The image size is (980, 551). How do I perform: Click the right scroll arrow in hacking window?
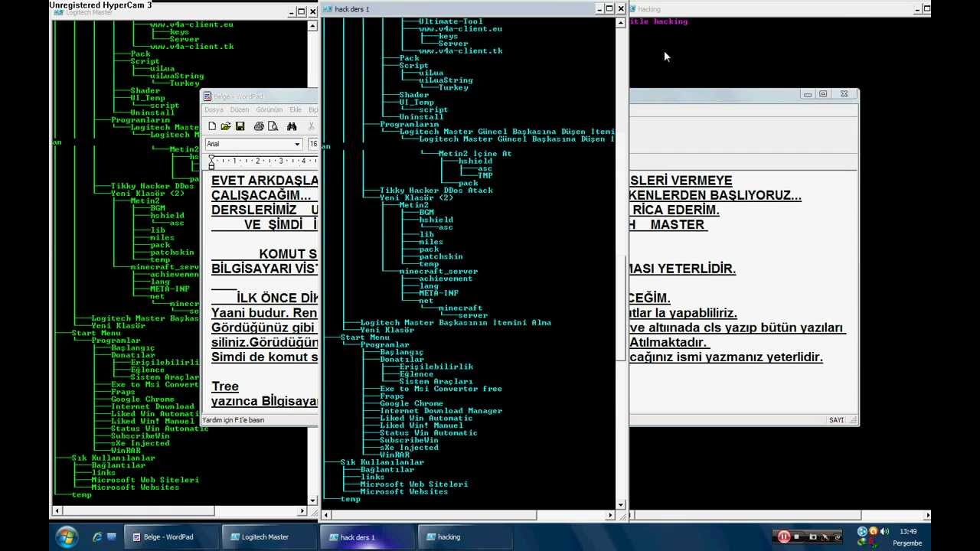click(x=927, y=515)
